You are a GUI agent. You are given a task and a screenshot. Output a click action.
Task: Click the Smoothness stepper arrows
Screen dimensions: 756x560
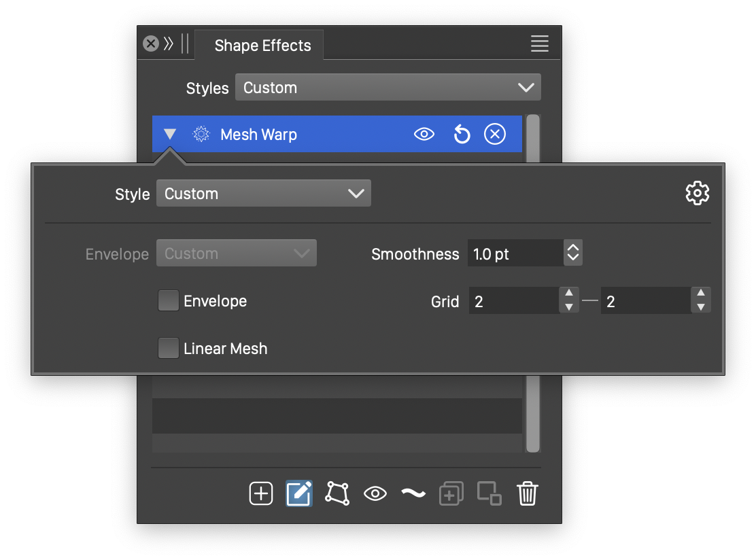pos(573,254)
